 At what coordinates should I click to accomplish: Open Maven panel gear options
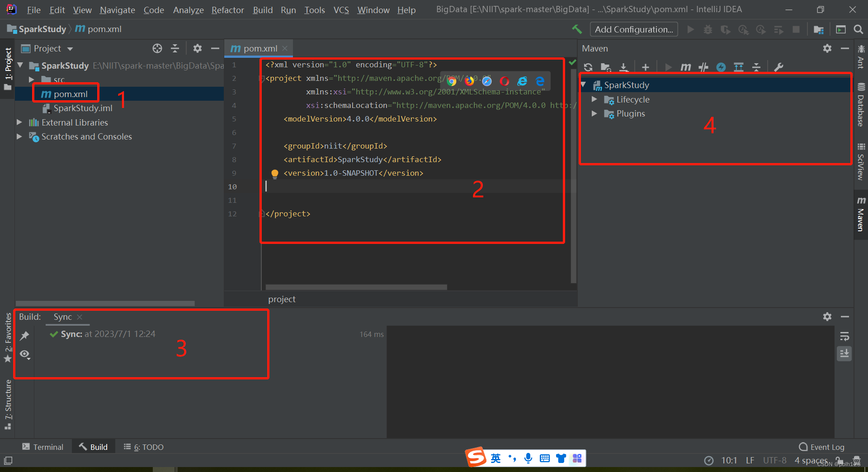click(827, 48)
